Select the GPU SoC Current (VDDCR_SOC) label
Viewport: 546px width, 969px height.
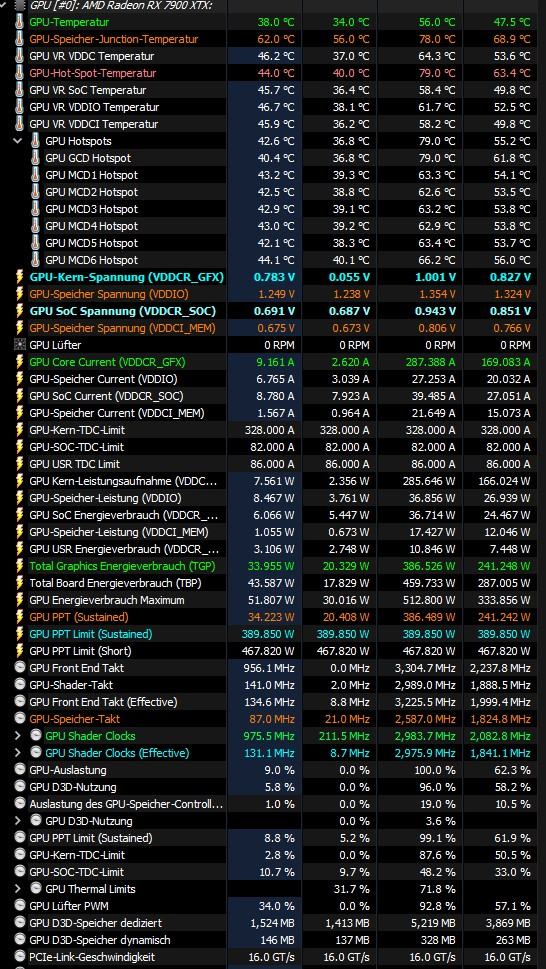point(106,396)
